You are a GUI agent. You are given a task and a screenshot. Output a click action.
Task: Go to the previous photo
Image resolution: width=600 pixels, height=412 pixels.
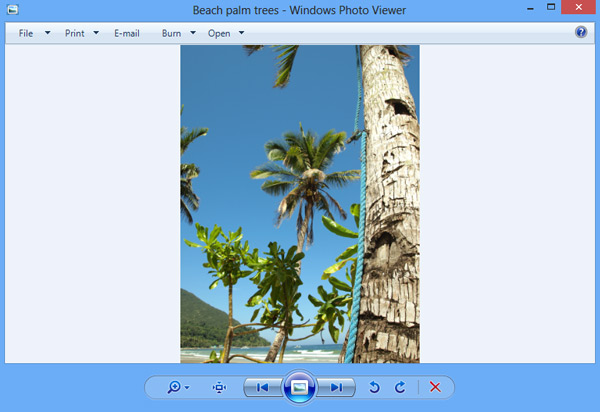point(262,387)
